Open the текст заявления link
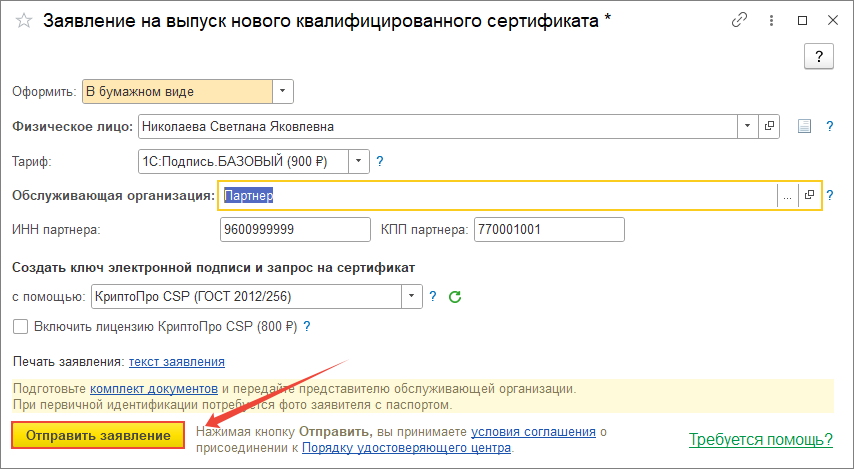 177,361
